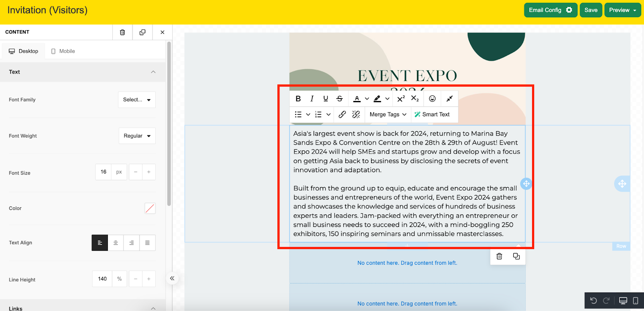Open the Font Weight Regular dropdown

click(x=137, y=136)
